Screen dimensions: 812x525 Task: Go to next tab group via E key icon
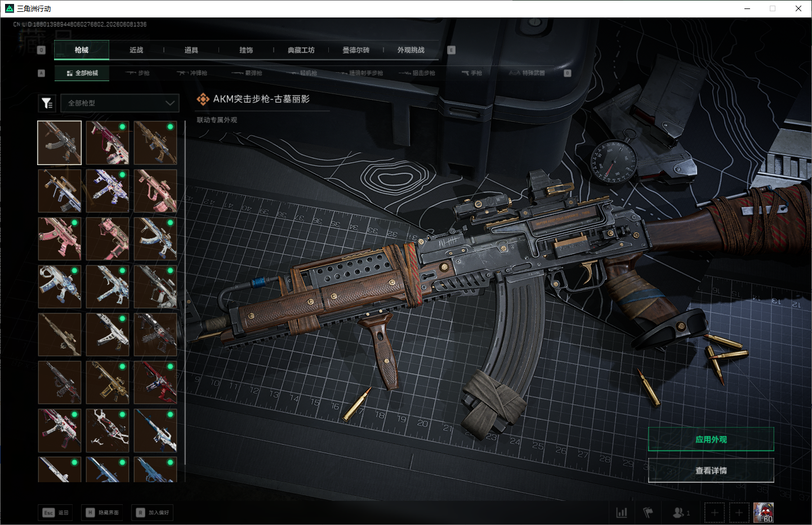(x=451, y=50)
